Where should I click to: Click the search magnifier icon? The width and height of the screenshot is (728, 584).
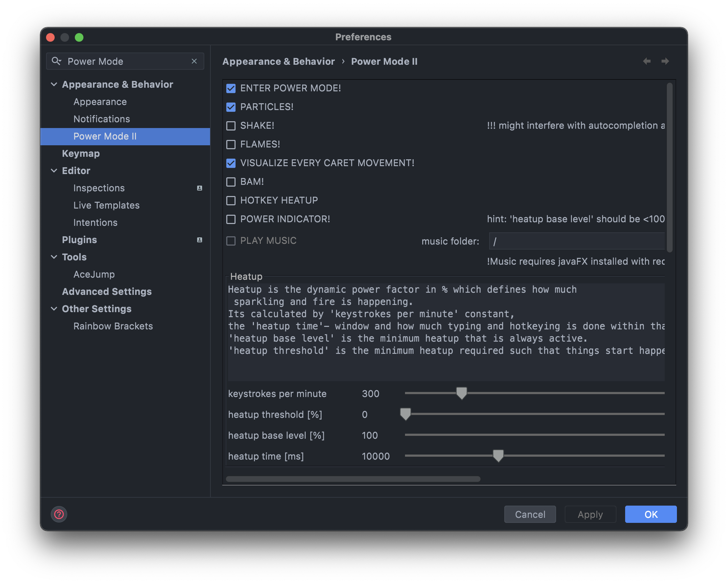(56, 61)
